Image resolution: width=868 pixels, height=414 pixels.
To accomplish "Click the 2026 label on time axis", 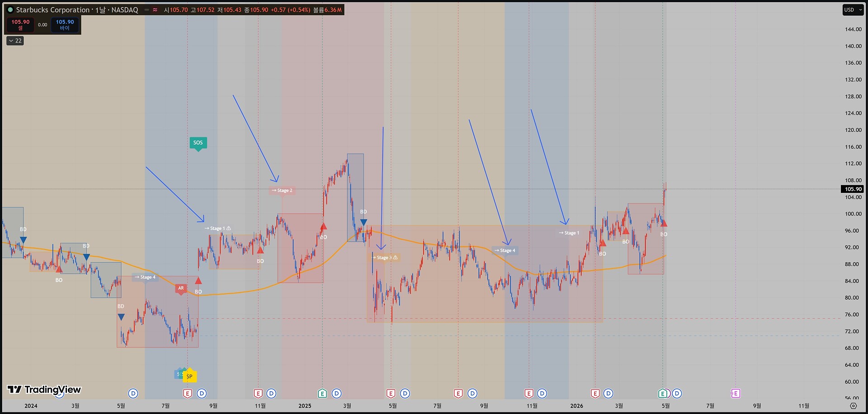I will 576,405.
